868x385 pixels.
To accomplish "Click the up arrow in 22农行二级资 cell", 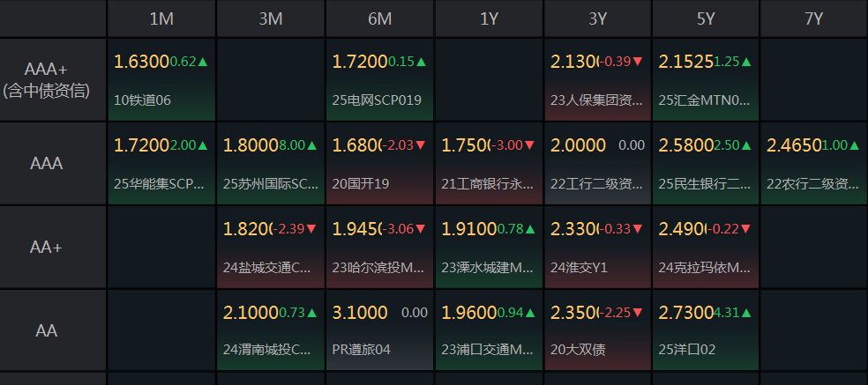I will coord(857,145).
